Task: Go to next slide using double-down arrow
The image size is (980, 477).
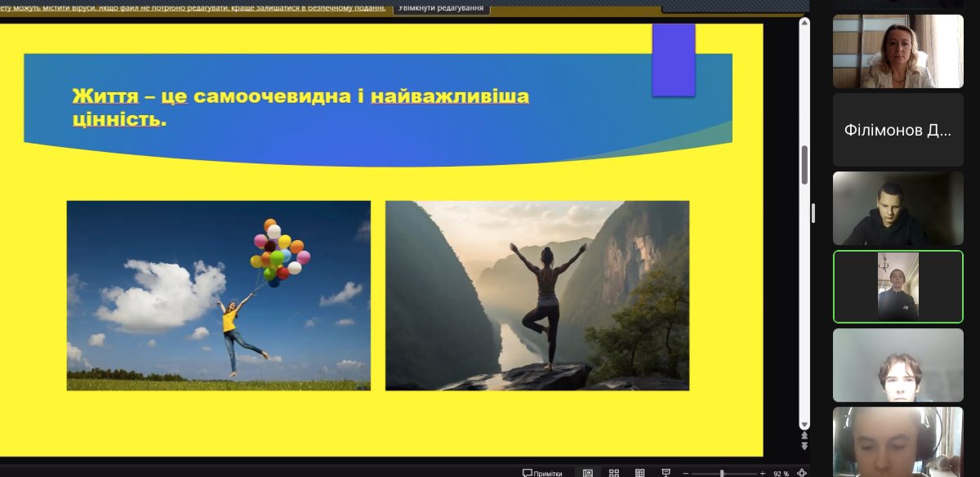Action: tap(804, 446)
